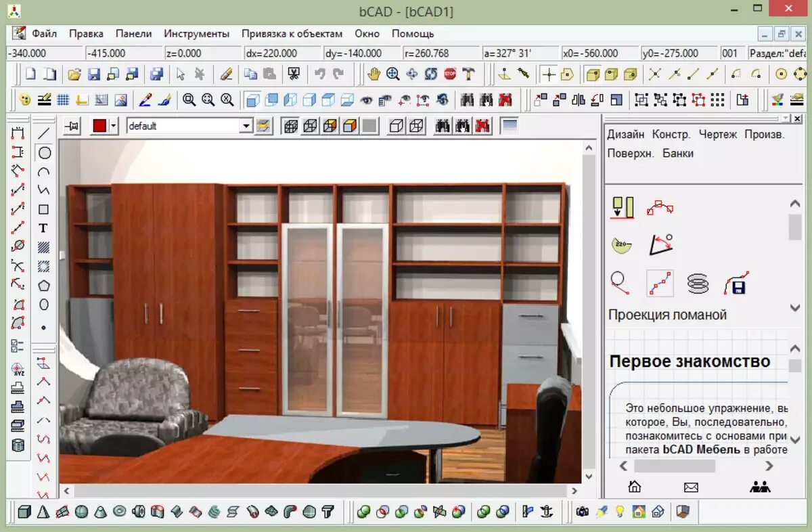
Task: Toggle the grid display icon
Action: (x=63, y=100)
